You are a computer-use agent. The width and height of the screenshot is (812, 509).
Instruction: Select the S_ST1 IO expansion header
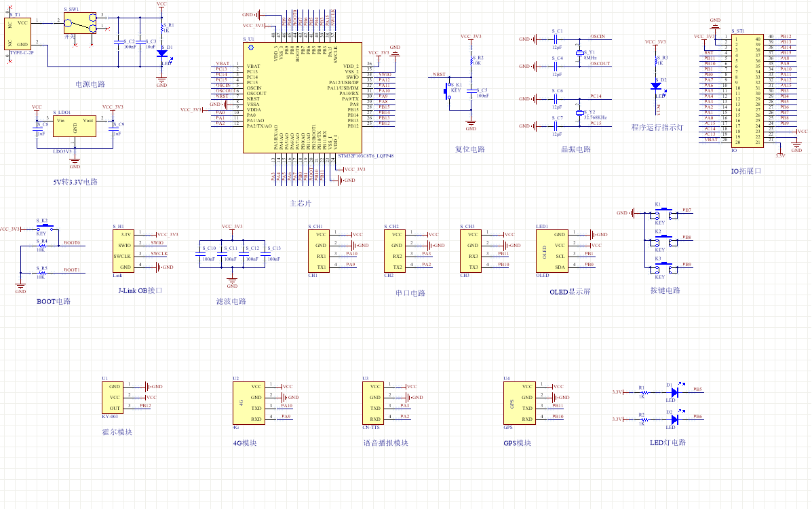pos(748,91)
